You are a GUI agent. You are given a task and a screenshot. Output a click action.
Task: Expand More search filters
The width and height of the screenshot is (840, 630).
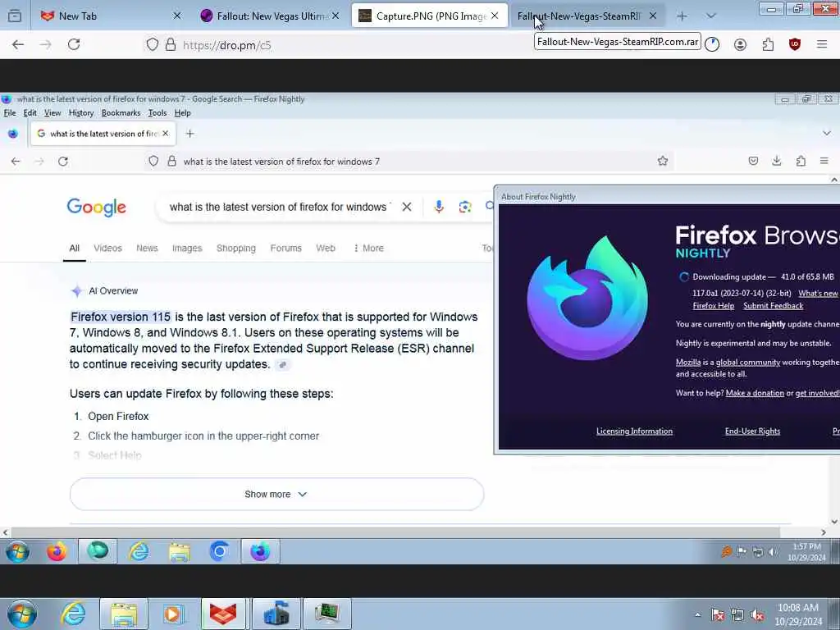tap(368, 248)
